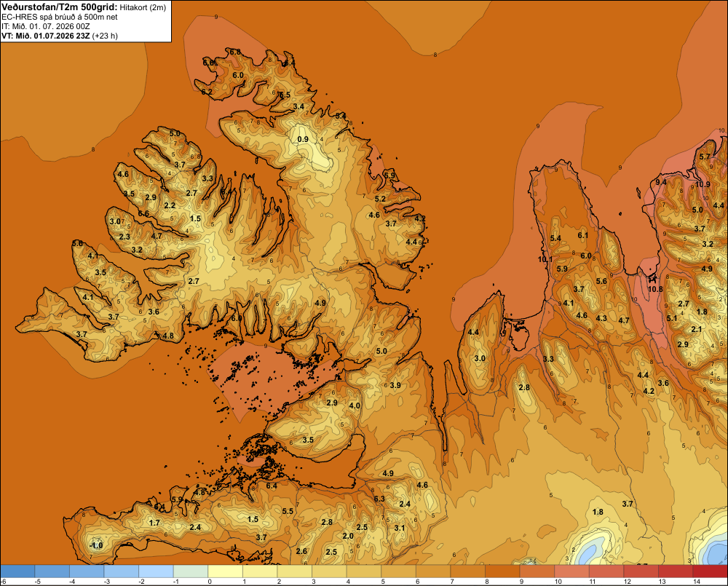Click the valid time "VT: Mið. 01.07.2026 23Z"
Image resolution: width=728 pixels, height=586 pixels.
coord(46,36)
